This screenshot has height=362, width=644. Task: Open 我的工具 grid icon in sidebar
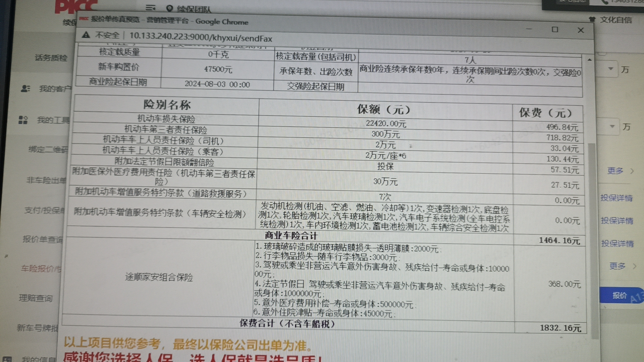coord(23,120)
